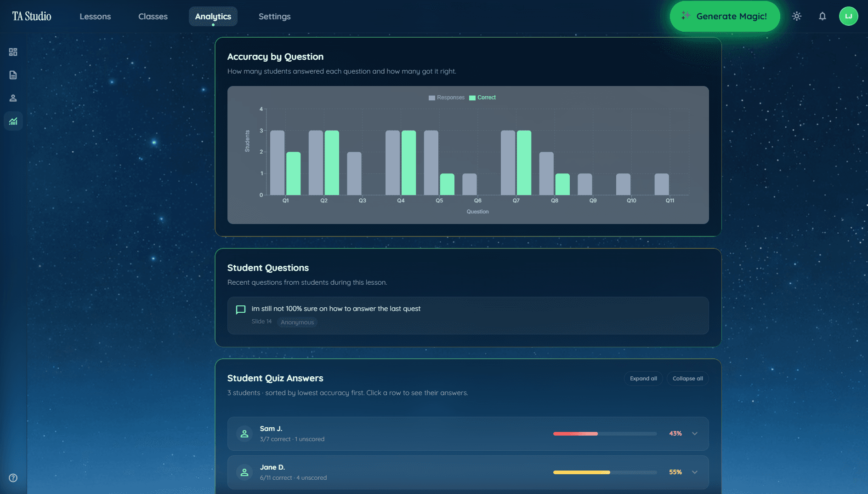This screenshot has width=868, height=494.
Task: Click Sam J.'s red accuracy progress bar
Action: [575, 434]
